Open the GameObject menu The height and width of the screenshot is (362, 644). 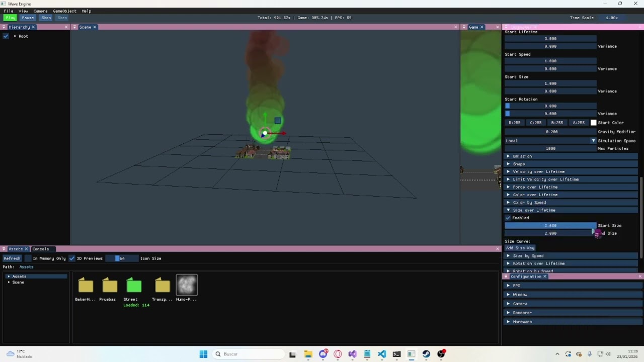pos(64,11)
